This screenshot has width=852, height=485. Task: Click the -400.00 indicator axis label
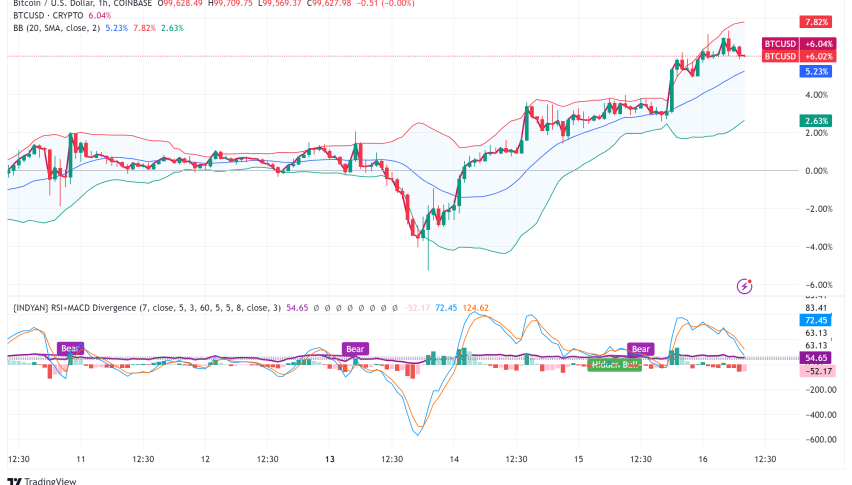point(819,414)
